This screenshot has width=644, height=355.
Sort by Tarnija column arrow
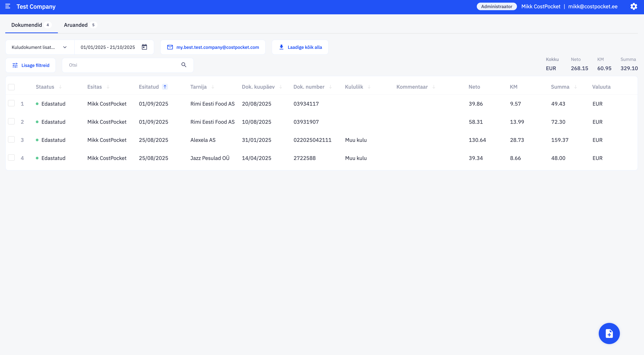click(x=213, y=87)
